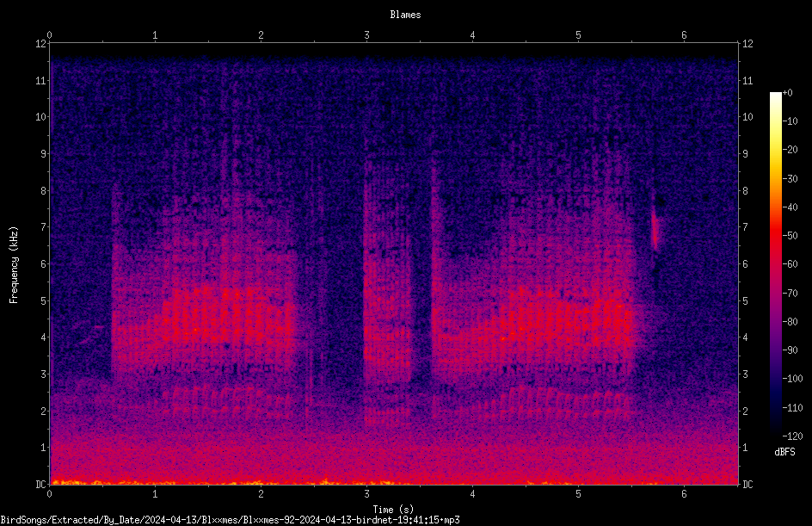Screen dimensions: 812x526
Task: Click the Time (s) axis label
Action: [x=393, y=510]
